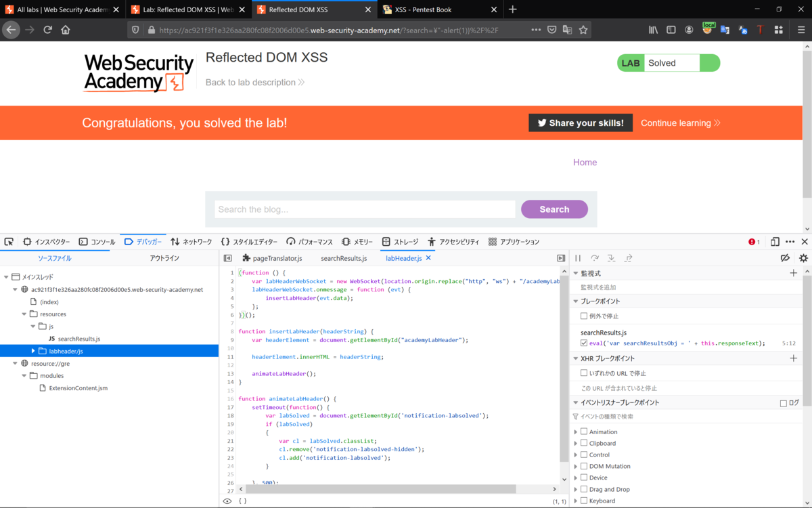
Task: Reload the page with the refresh icon
Action: [47, 30]
